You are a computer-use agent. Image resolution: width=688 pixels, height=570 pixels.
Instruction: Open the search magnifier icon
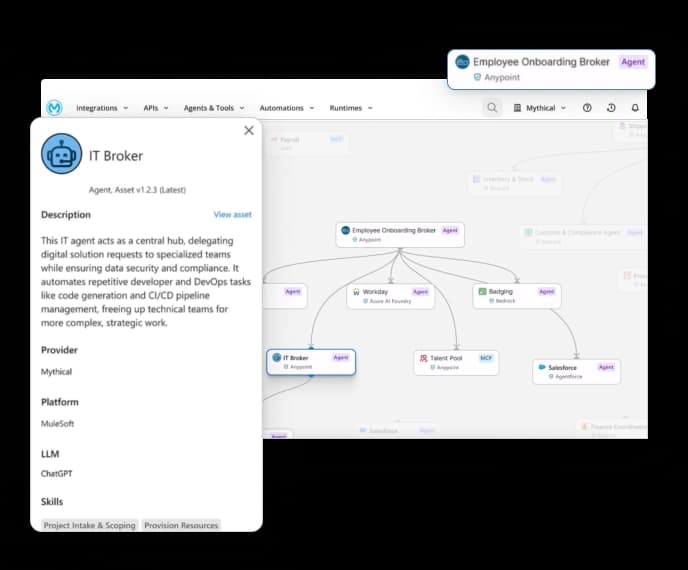coord(492,108)
